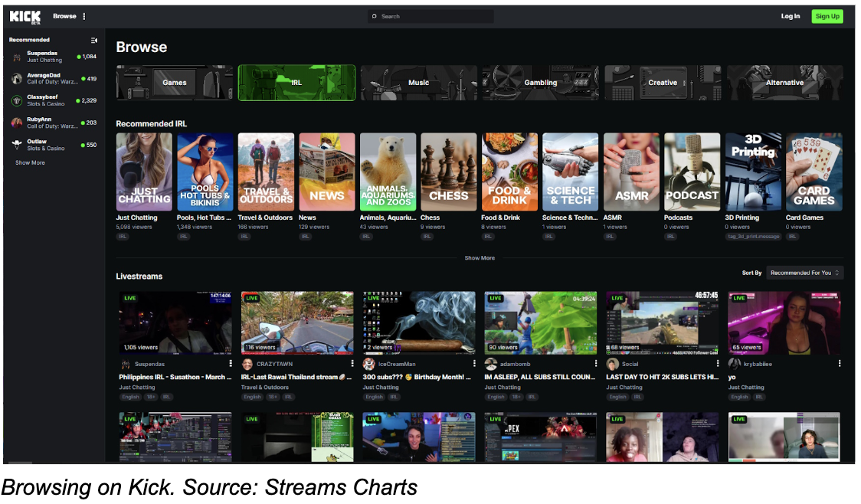Open Sort By Recommended For You dropdown
Screen dimensions: 861x504
[804, 273]
